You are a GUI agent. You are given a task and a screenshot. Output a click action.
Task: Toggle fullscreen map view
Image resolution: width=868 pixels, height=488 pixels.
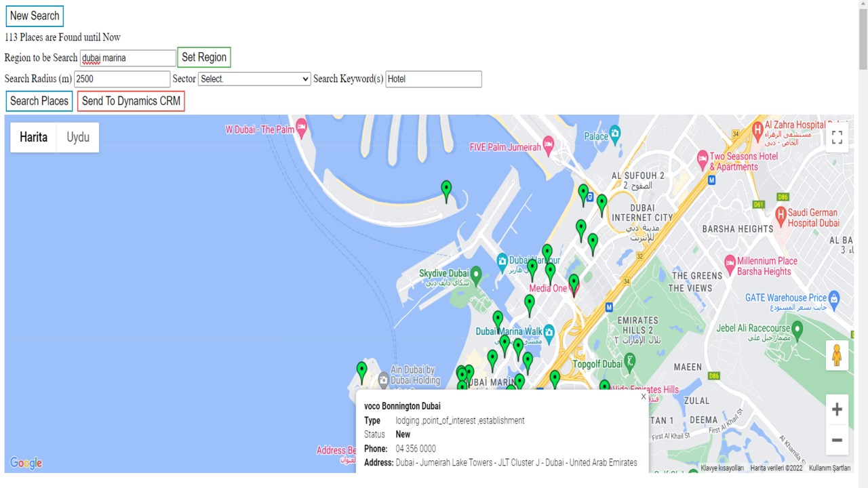click(837, 138)
